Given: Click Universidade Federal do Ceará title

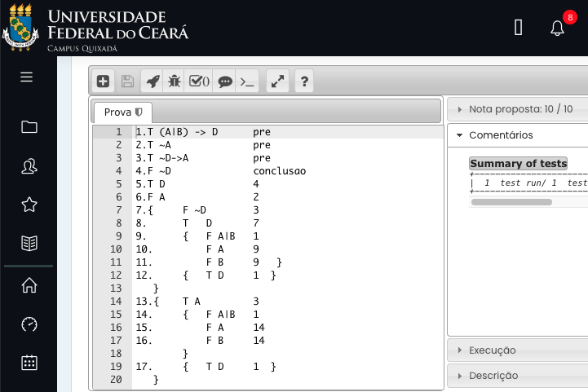Looking at the screenshot, I should click(x=118, y=24).
